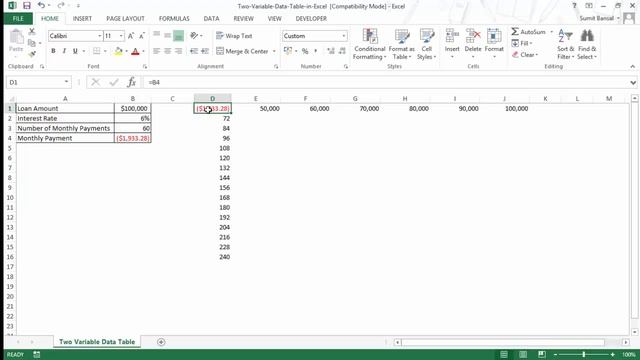Open the font name Calibri dropdown

[99, 36]
